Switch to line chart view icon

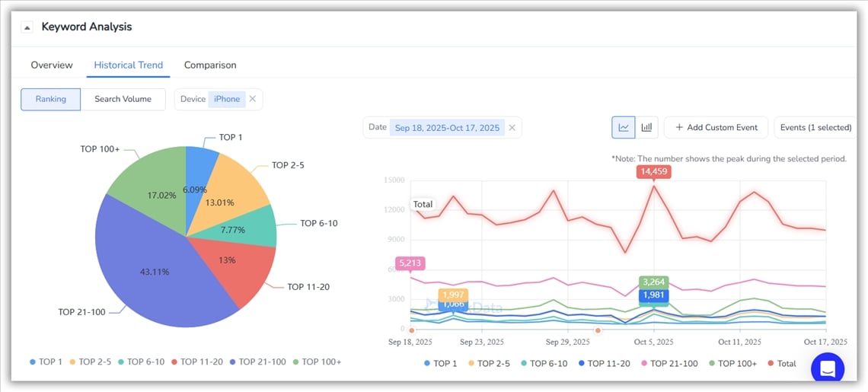point(624,127)
